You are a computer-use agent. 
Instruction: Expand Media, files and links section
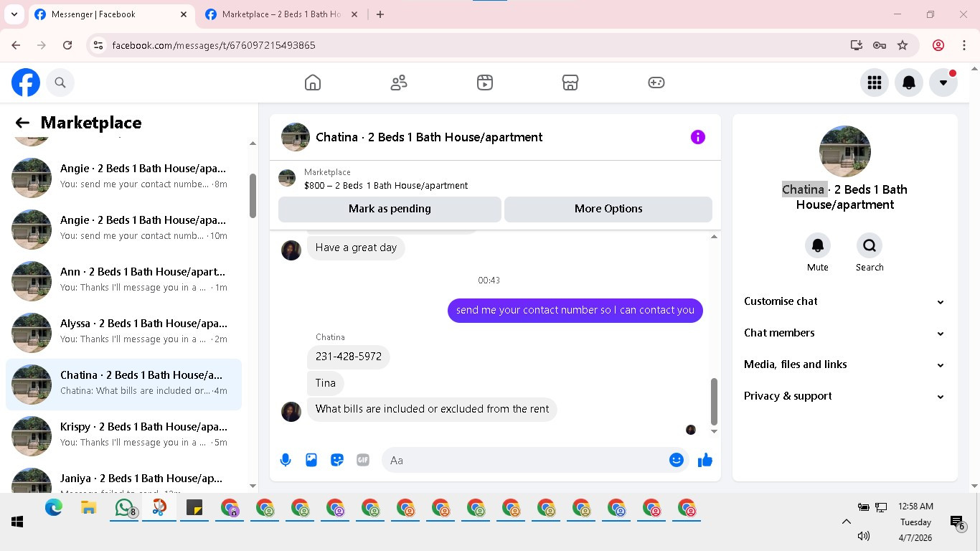click(844, 364)
